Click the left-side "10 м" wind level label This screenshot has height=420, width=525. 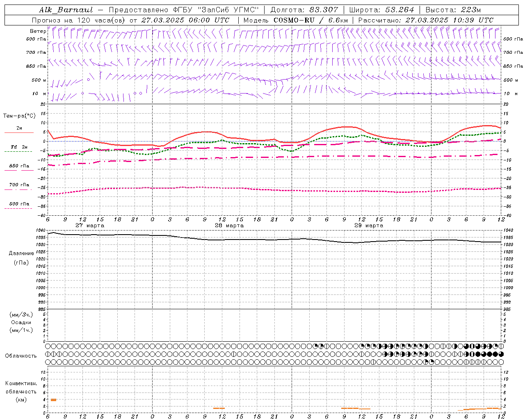(39, 94)
